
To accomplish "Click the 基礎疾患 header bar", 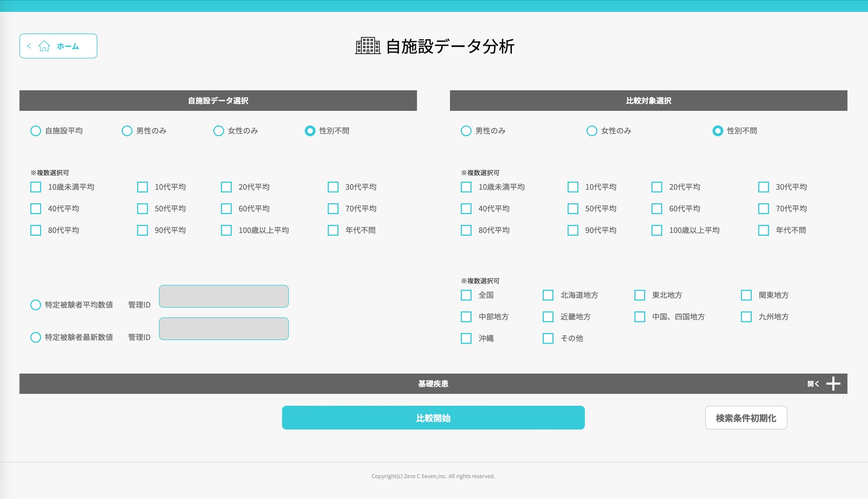I will coord(433,384).
